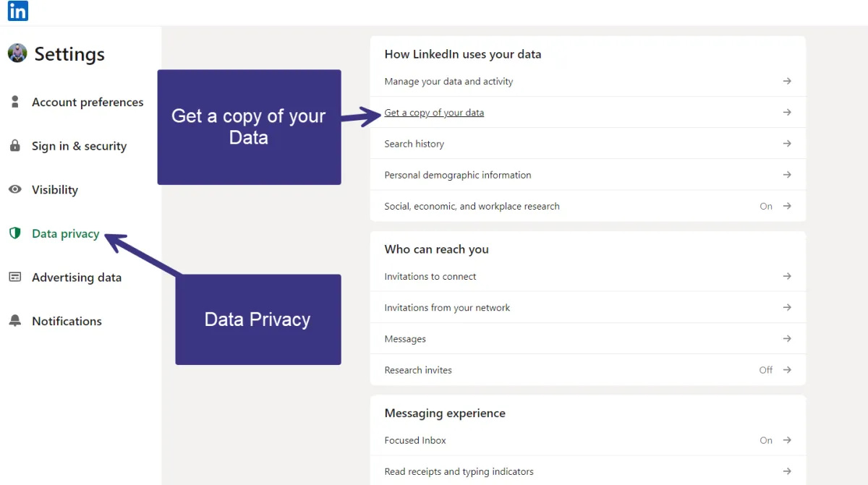Screen dimensions: 868x485
Task: Click the LinkedIn logo icon
Action: 17,11
